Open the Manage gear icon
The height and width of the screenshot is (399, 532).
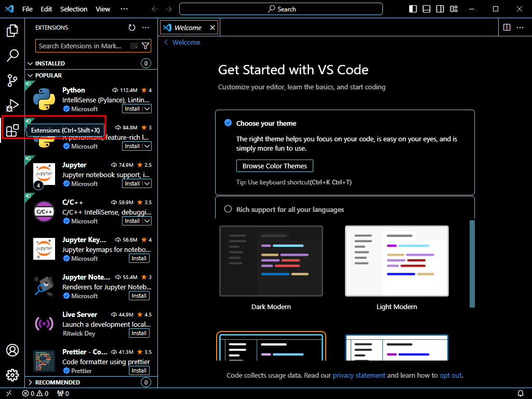click(12, 375)
